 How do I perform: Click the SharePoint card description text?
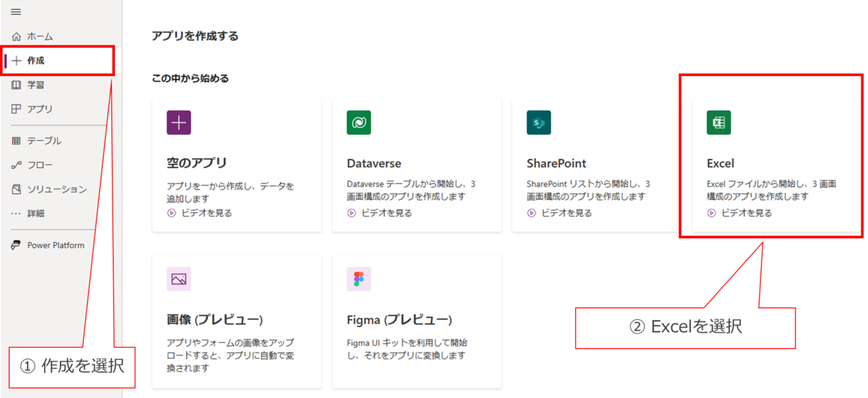[x=588, y=190]
